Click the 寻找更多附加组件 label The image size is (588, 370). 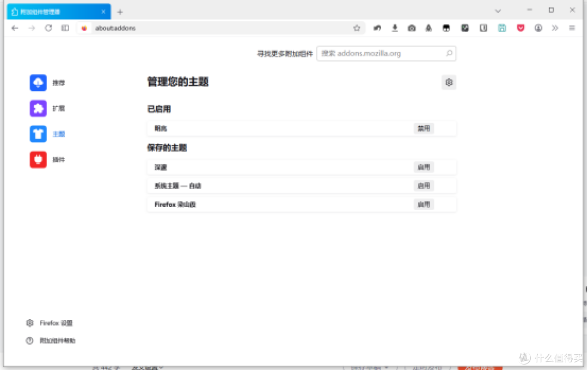285,54
